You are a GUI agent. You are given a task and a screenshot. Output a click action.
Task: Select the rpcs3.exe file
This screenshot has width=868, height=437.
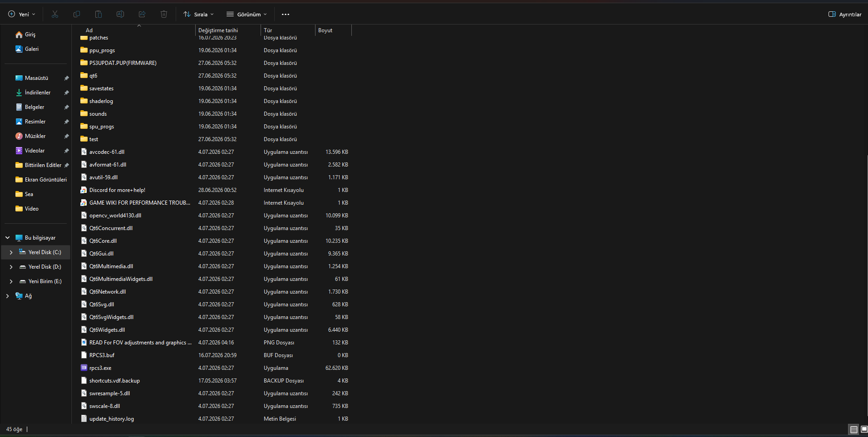100,368
